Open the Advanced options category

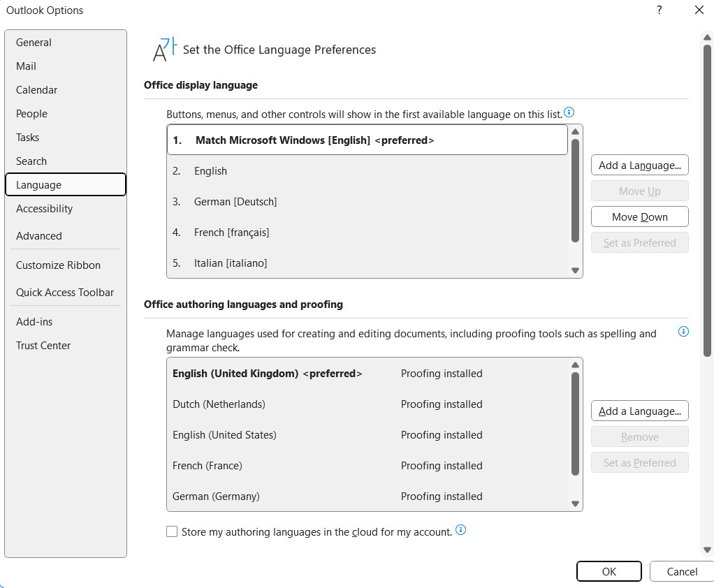66,236
